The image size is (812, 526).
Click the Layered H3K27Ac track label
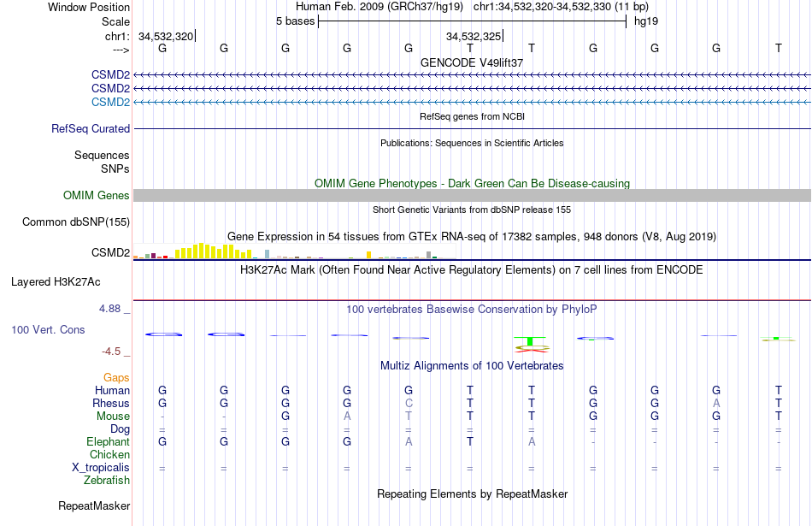click(x=56, y=282)
